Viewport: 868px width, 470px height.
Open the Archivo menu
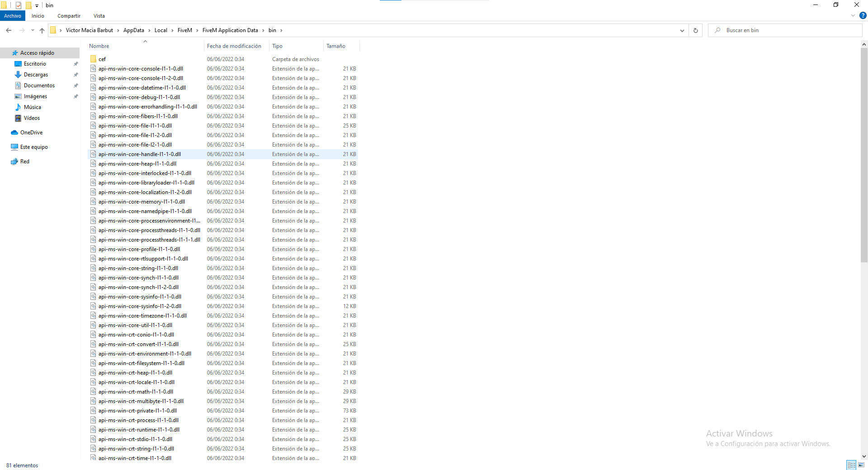pyautogui.click(x=13, y=16)
